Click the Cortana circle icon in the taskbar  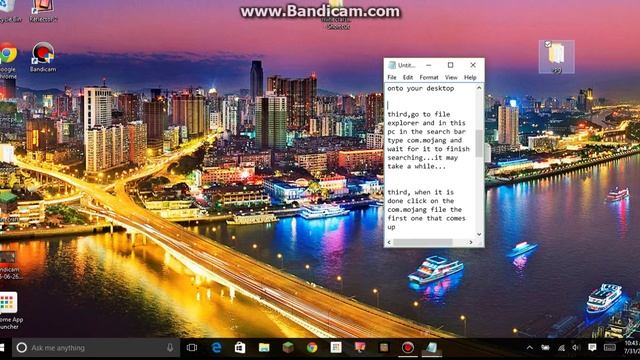click(x=22, y=348)
